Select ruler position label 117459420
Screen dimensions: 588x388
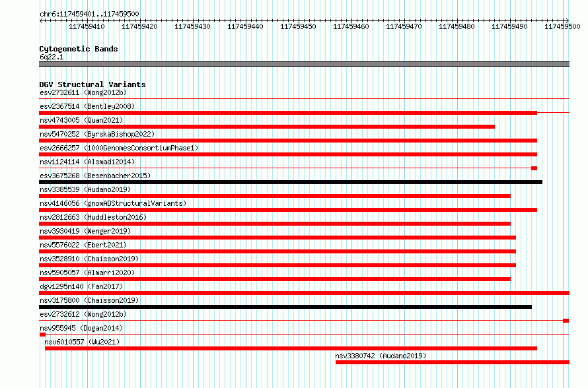pos(139,26)
